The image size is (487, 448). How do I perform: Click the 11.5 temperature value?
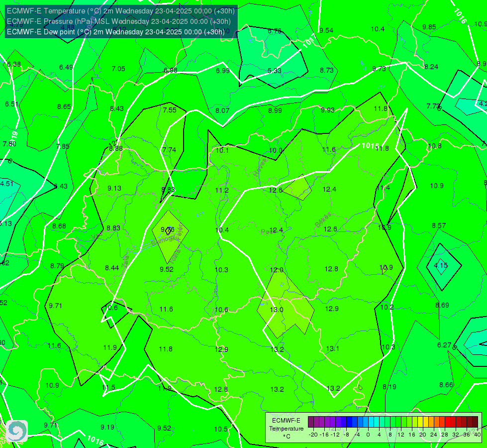tap(109, 388)
